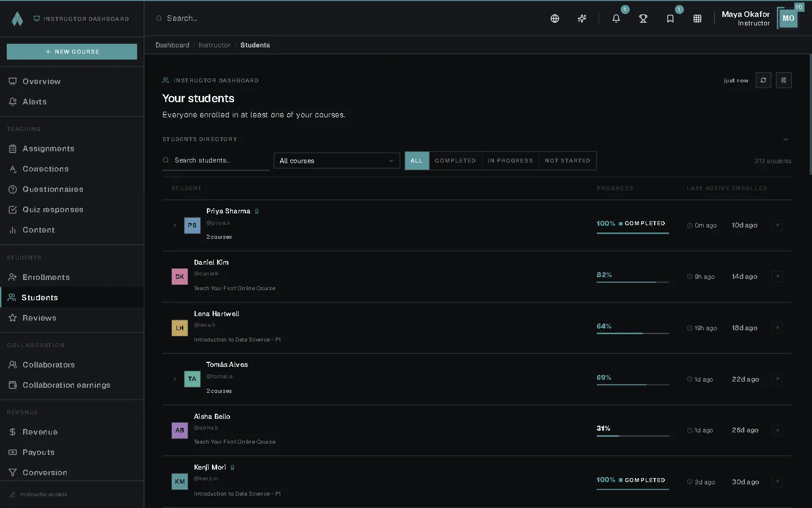Image resolution: width=812 pixels, height=508 pixels.
Task: Click the Dashboard breadcrumb link
Action: click(173, 45)
